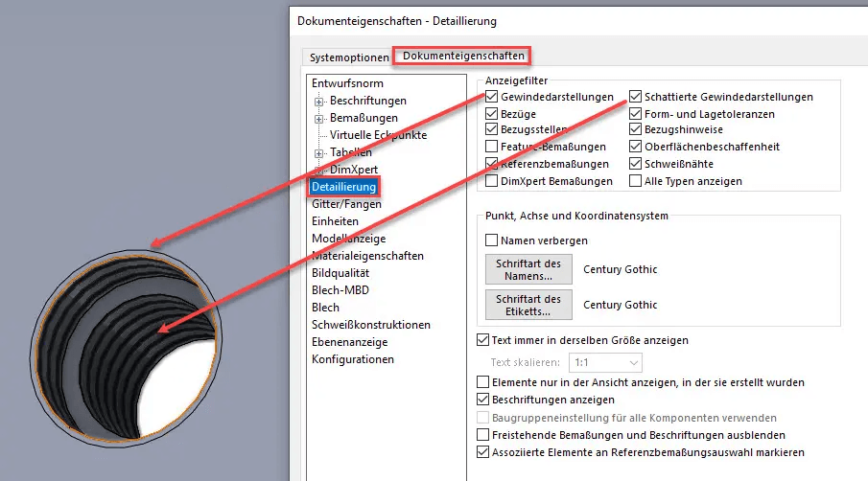Click the Schriftart des Etiketts button

pos(528,305)
